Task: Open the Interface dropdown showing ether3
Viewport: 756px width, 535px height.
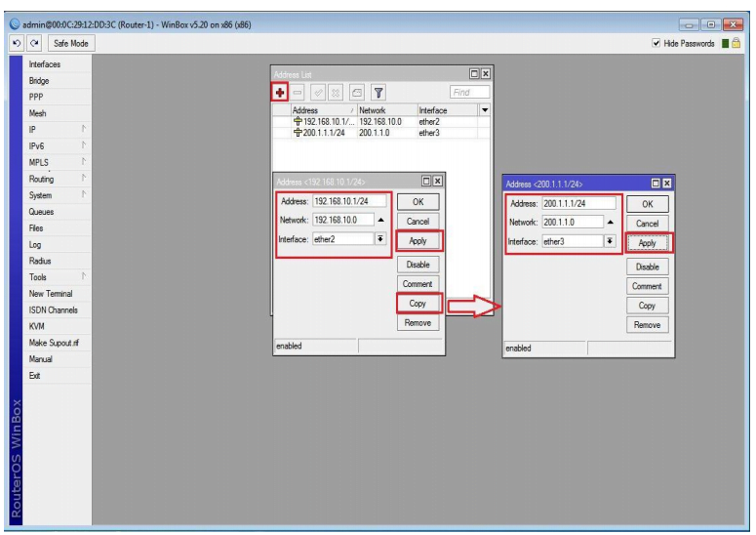Action: click(610, 242)
